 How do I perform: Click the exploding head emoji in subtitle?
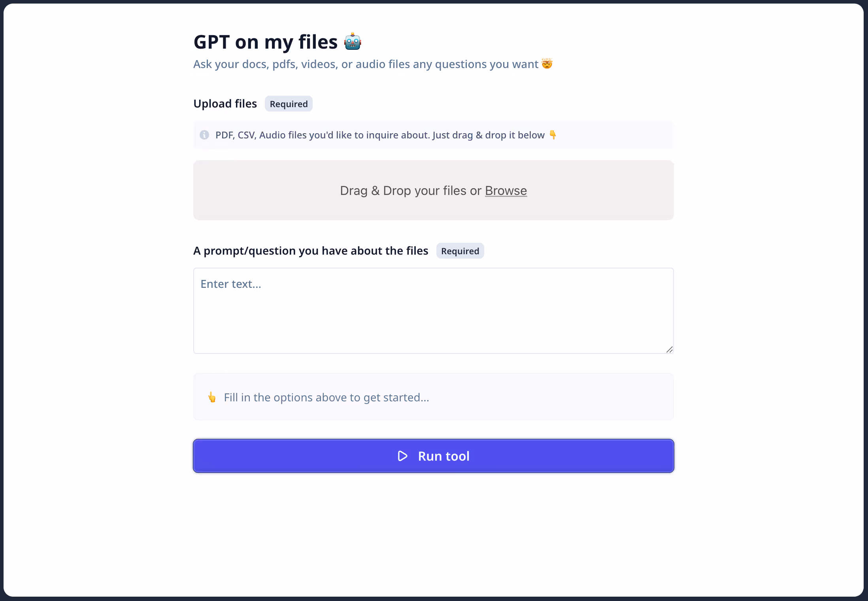click(547, 64)
